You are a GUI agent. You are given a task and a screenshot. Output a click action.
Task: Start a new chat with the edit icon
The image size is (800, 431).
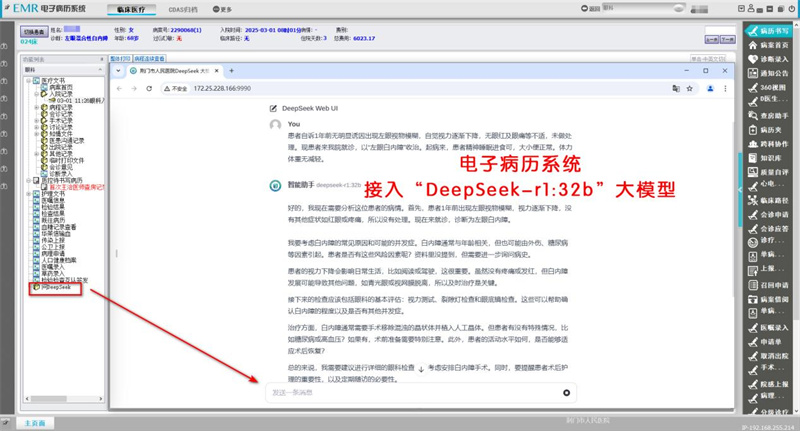point(273,108)
